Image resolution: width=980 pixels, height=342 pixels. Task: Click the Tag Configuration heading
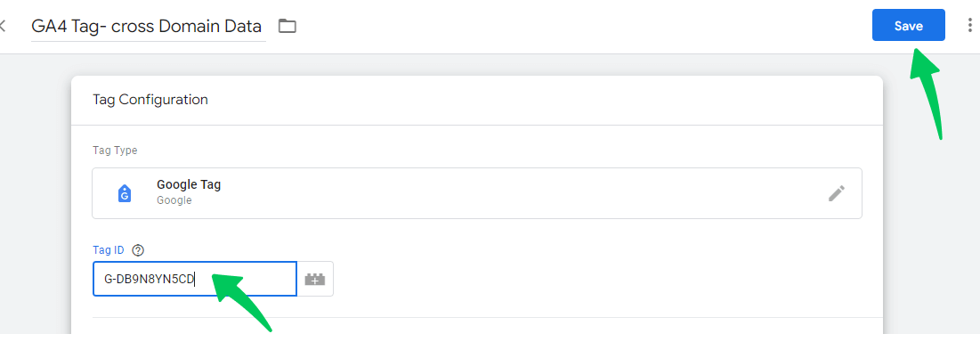coord(150,100)
